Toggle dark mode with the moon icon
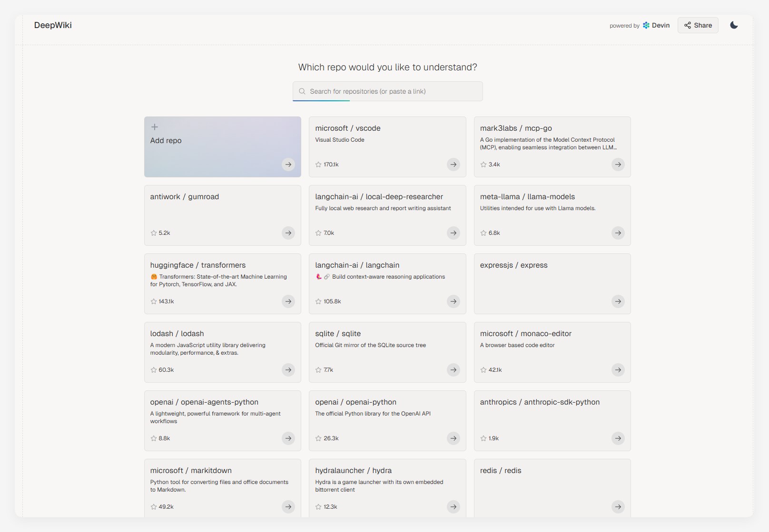Viewport: 769px width, 532px height. [734, 25]
